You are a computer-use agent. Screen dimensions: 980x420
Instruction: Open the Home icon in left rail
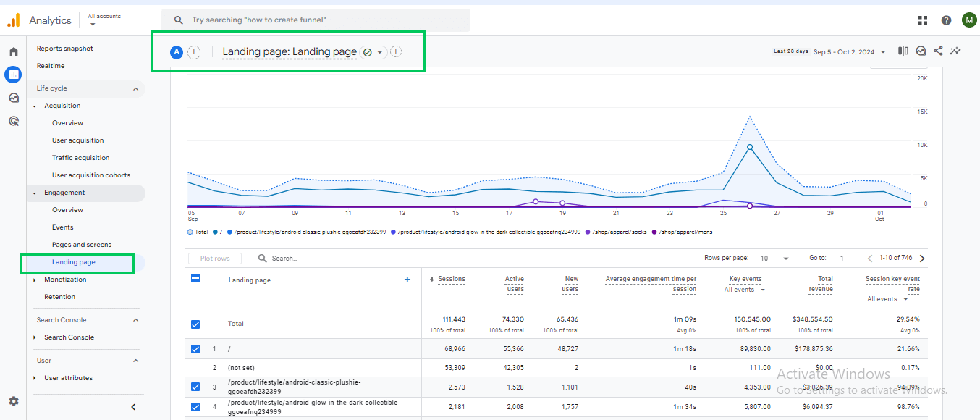coord(13,51)
